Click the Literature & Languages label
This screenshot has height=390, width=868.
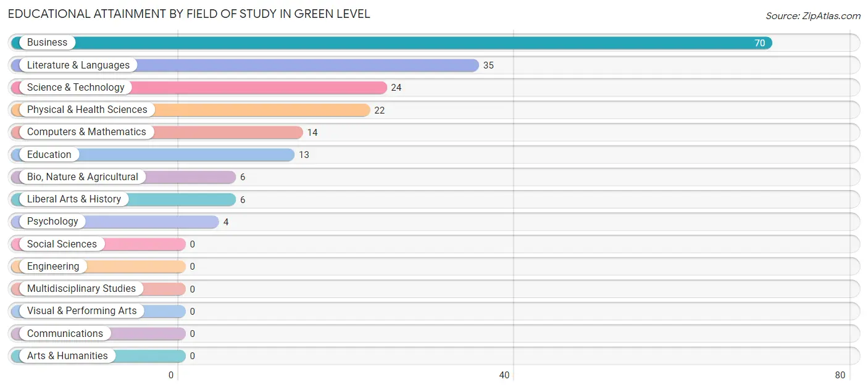pyautogui.click(x=78, y=65)
